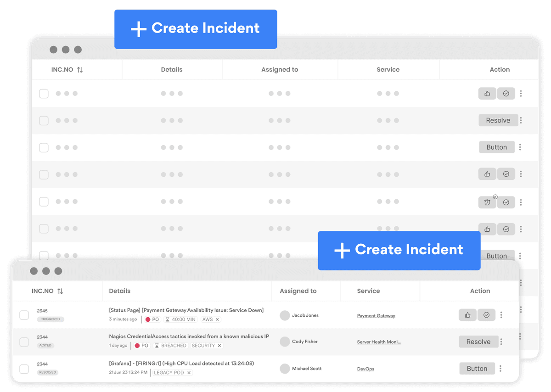Click the Details column header
Image resolution: width=551 pixels, height=392 pixels.
click(120, 291)
